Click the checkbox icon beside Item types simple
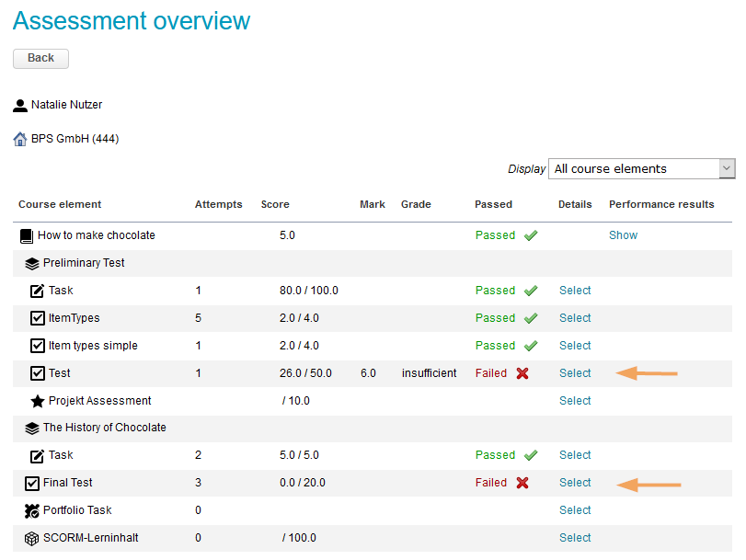The height and width of the screenshot is (560, 746). click(x=38, y=346)
